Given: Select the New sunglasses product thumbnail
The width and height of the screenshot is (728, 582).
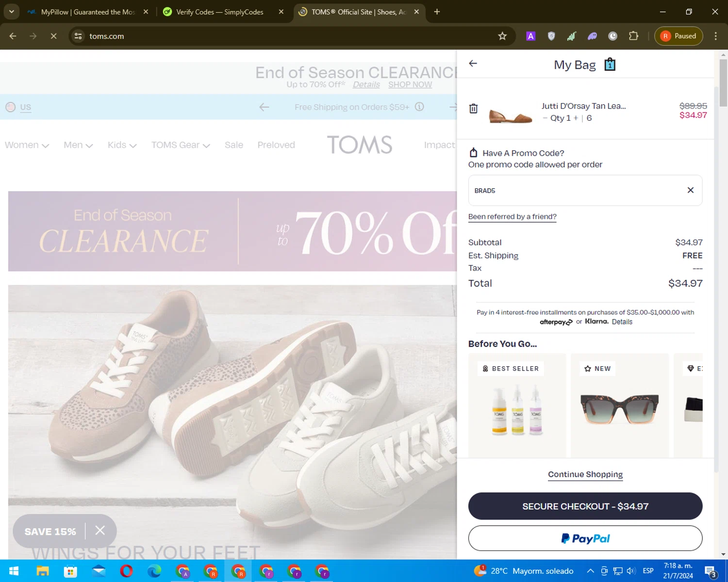Looking at the screenshot, I should click(619, 405).
